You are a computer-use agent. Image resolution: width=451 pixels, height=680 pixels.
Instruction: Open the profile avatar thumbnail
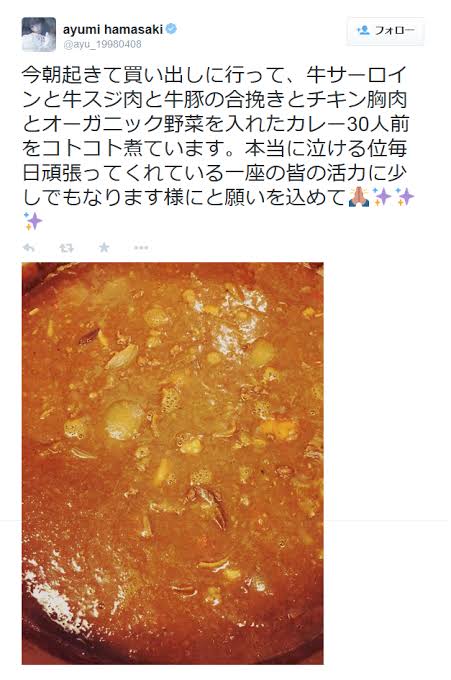click(x=39, y=35)
